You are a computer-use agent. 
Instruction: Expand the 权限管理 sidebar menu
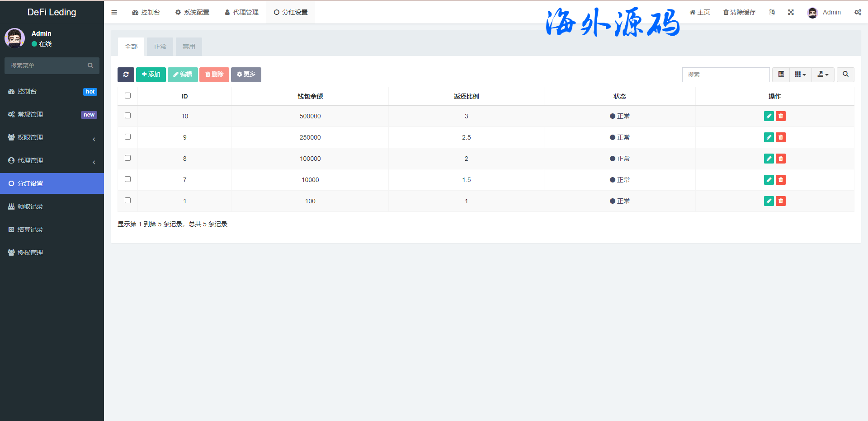(52, 137)
